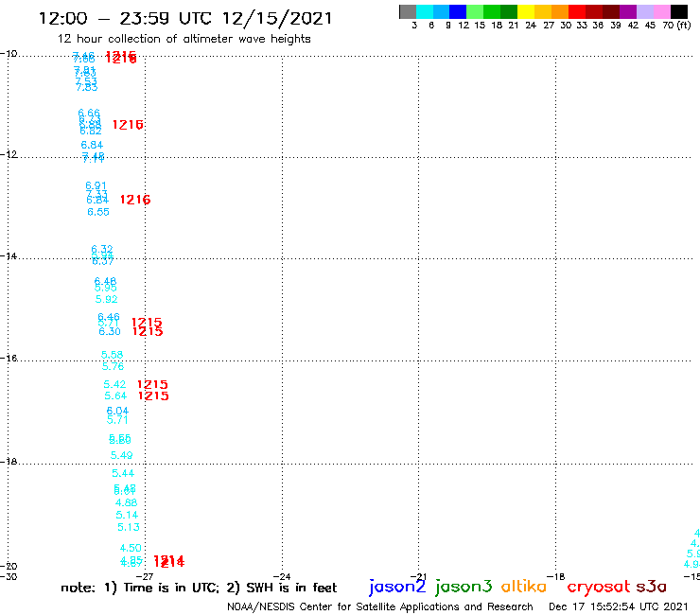Click timestamp 'Dec 17 15:52:54 UTC 2021'
The width and height of the screenshot is (700, 615).
click(x=619, y=606)
